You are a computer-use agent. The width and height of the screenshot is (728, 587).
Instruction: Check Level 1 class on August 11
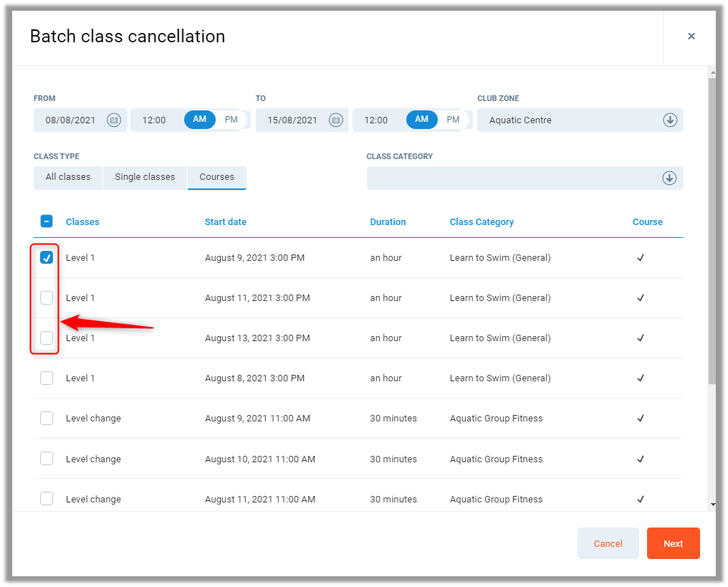tap(47, 297)
